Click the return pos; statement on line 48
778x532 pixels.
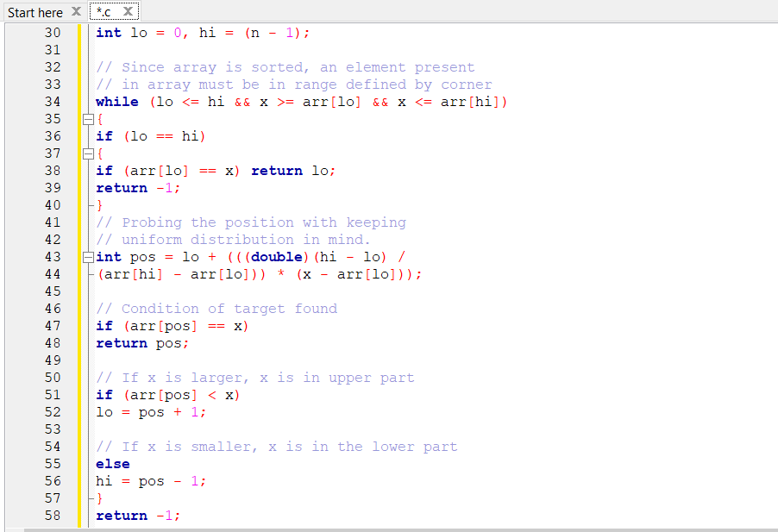point(144,343)
